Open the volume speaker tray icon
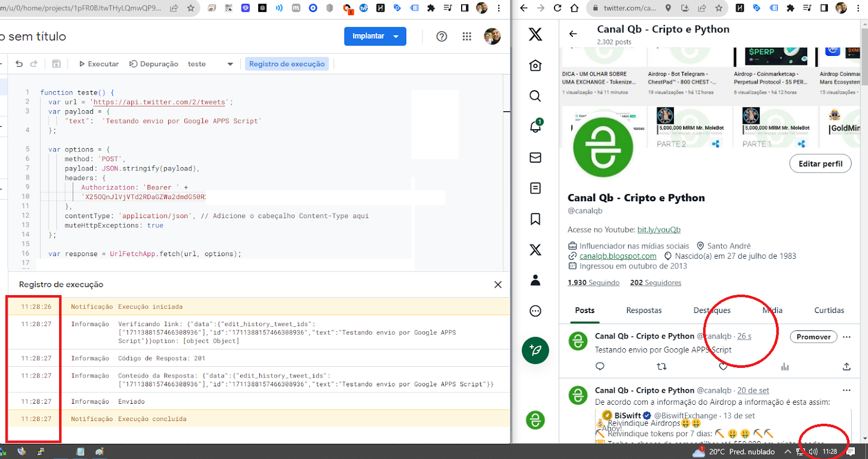This screenshot has height=459, width=868. point(813,451)
